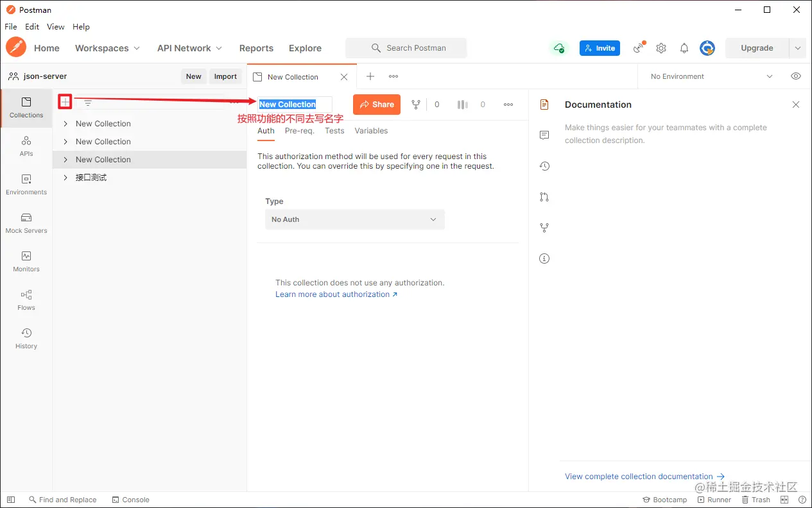Image resolution: width=812 pixels, height=508 pixels.
Task: Open the Monitors sidebar panel
Action: tap(26, 262)
